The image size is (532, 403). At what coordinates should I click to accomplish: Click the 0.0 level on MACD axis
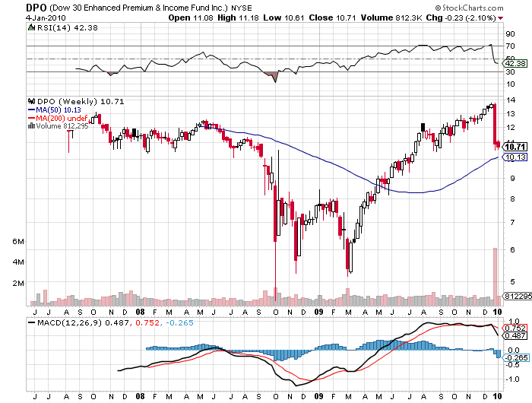click(x=514, y=350)
